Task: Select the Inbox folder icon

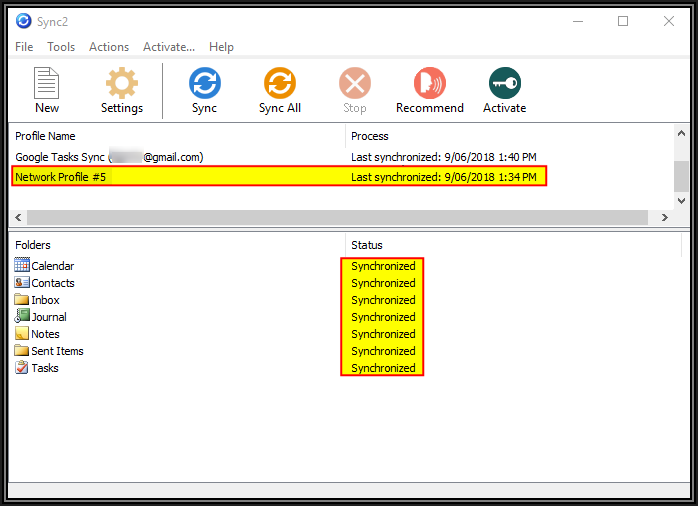Action: pyautogui.click(x=22, y=299)
